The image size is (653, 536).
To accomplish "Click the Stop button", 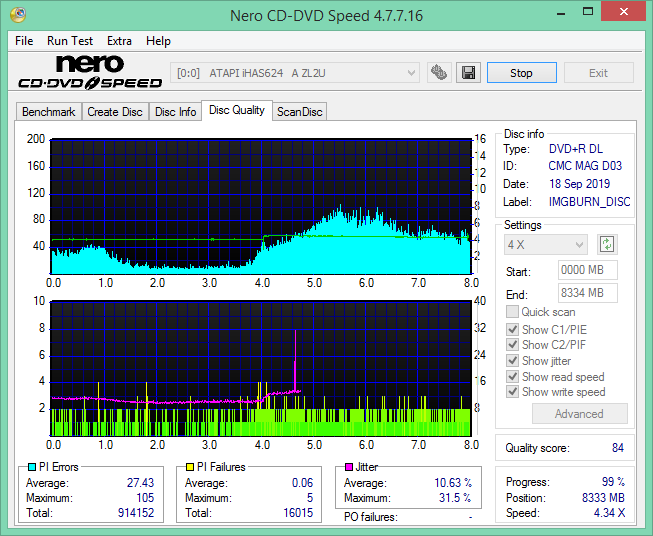I will pyautogui.click(x=521, y=73).
